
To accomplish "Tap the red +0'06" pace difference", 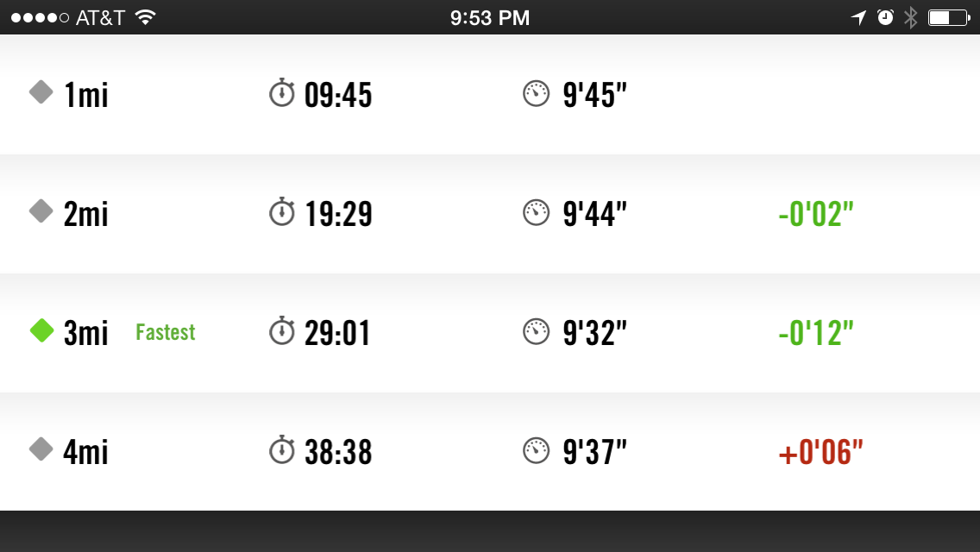I will 820,452.
